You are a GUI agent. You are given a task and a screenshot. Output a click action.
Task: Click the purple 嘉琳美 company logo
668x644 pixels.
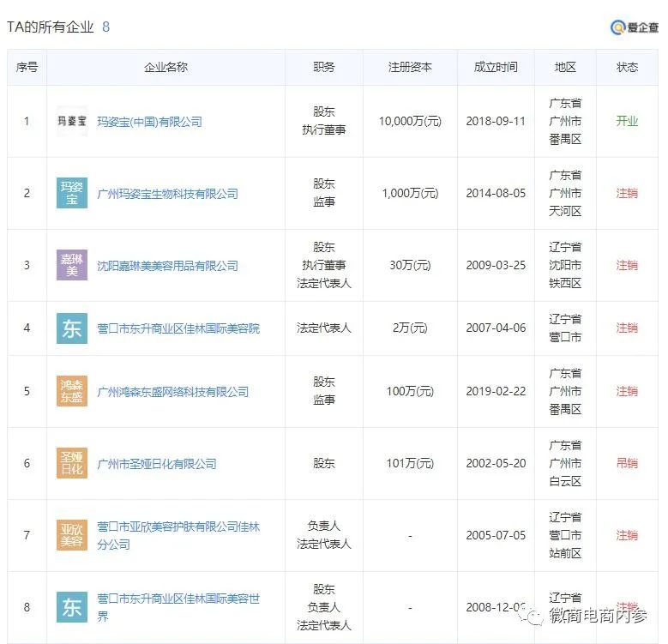pyautogui.click(x=72, y=265)
